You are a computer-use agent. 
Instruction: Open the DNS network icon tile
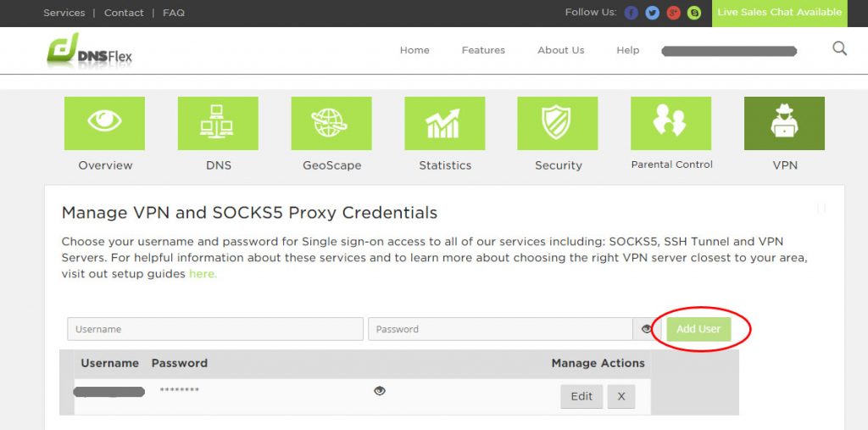[218, 123]
